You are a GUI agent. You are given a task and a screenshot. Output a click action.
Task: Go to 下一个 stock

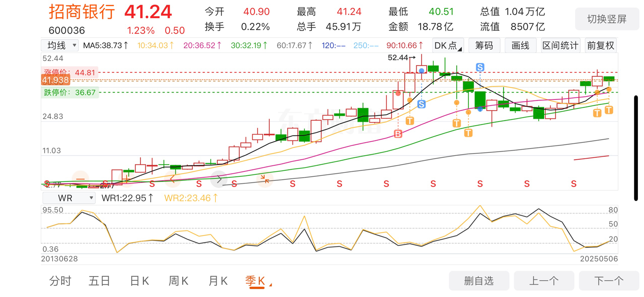tap(609, 281)
